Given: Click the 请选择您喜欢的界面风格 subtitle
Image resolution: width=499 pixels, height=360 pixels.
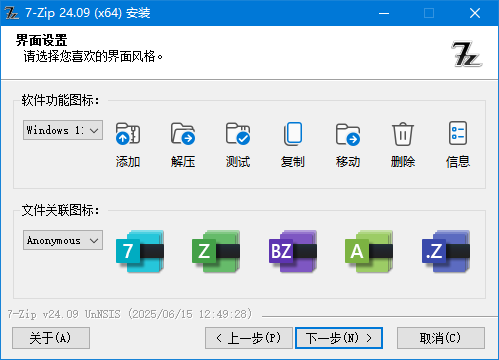Looking at the screenshot, I should click(93, 56).
